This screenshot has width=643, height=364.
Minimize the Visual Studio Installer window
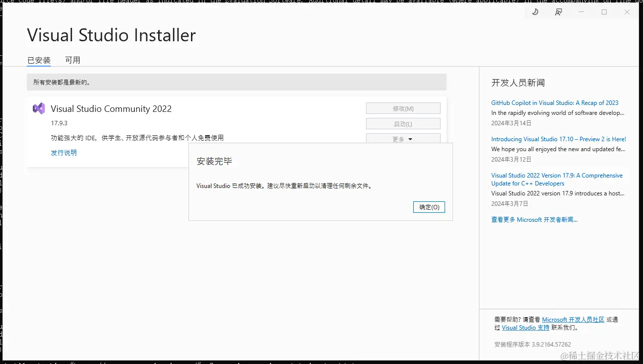(x=581, y=12)
